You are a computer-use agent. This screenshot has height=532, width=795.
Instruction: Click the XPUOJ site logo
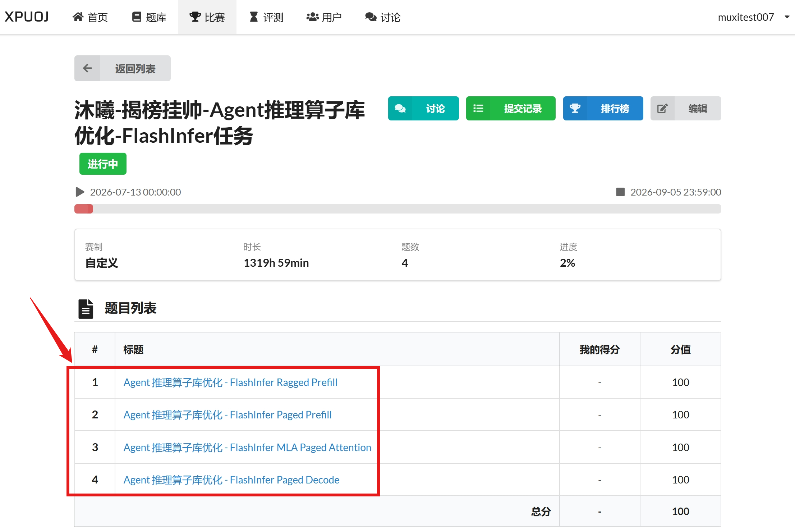click(x=27, y=17)
